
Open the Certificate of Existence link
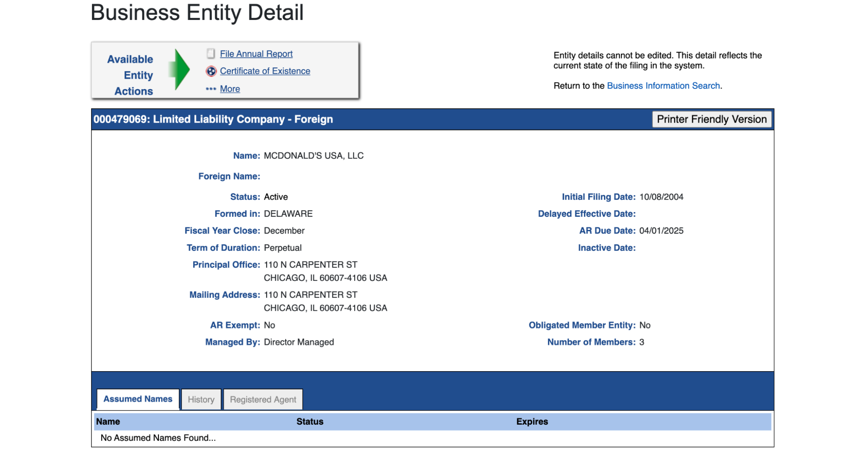point(265,71)
